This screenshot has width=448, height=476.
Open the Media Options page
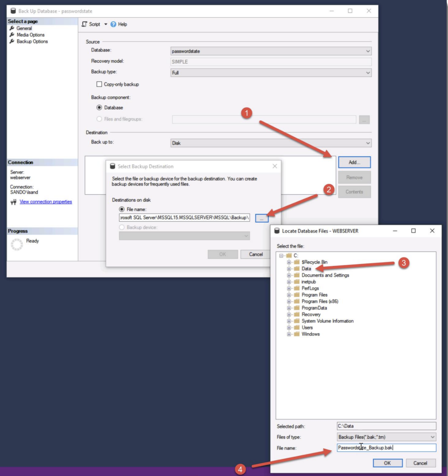tap(31, 35)
